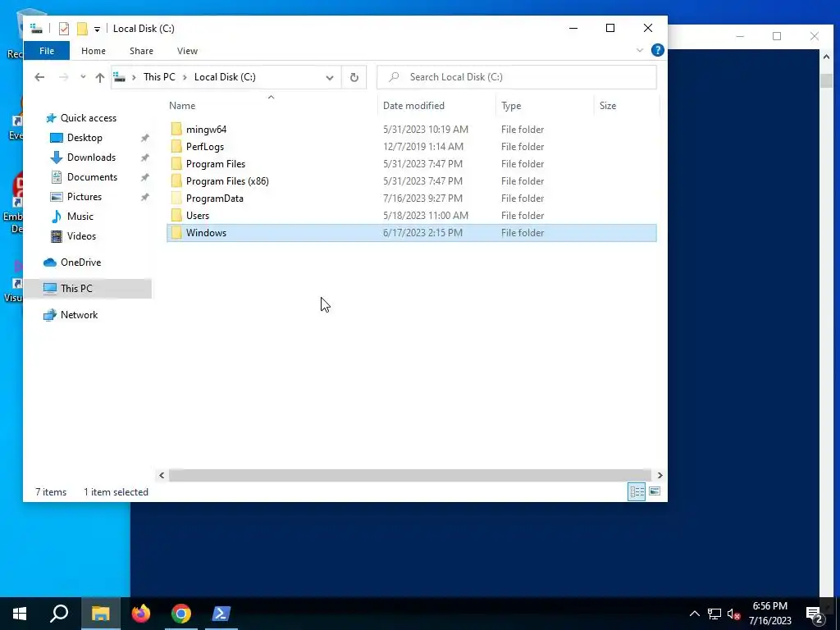Open the Customize Quick Access Toolbar dropdown

(x=97, y=29)
